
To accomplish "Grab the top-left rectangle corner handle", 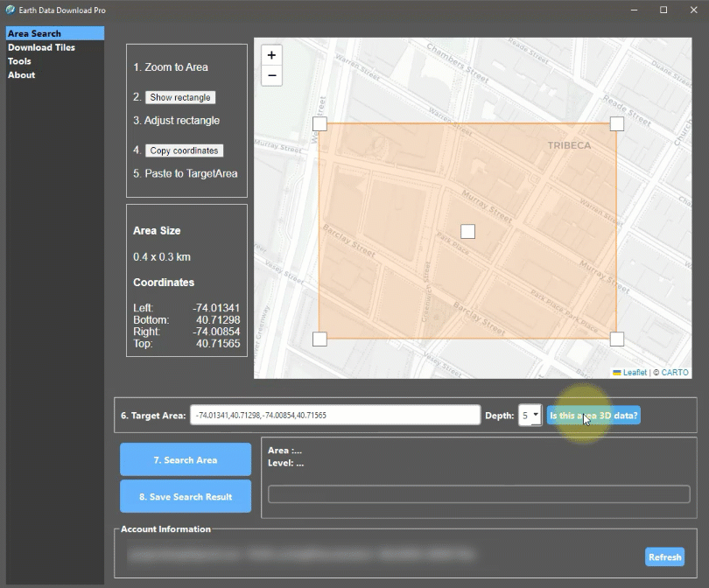I will coord(319,124).
